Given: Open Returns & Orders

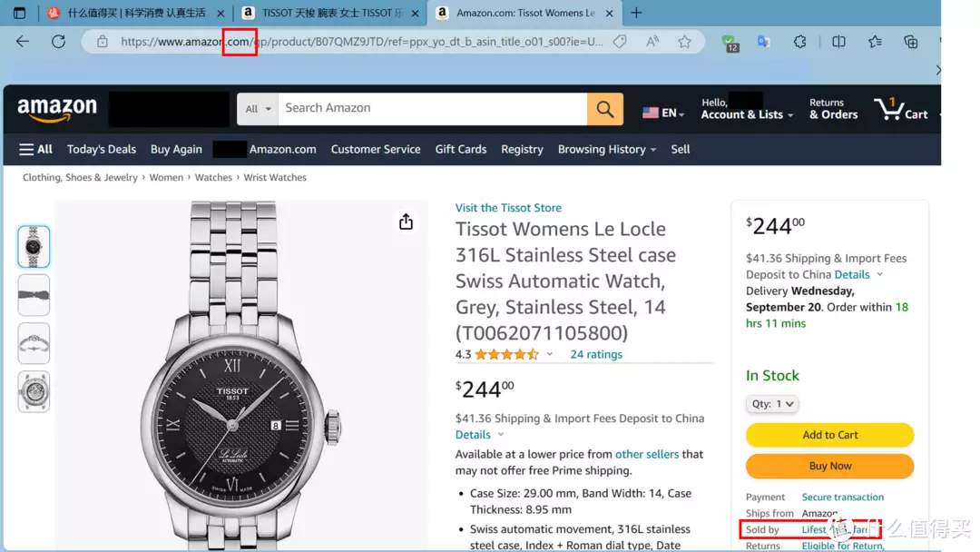Looking at the screenshot, I should (833, 109).
